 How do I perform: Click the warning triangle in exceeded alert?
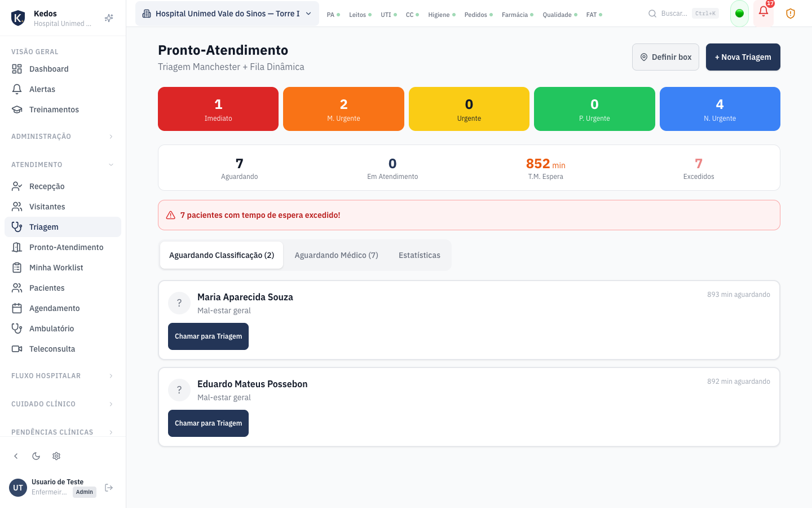(x=171, y=215)
